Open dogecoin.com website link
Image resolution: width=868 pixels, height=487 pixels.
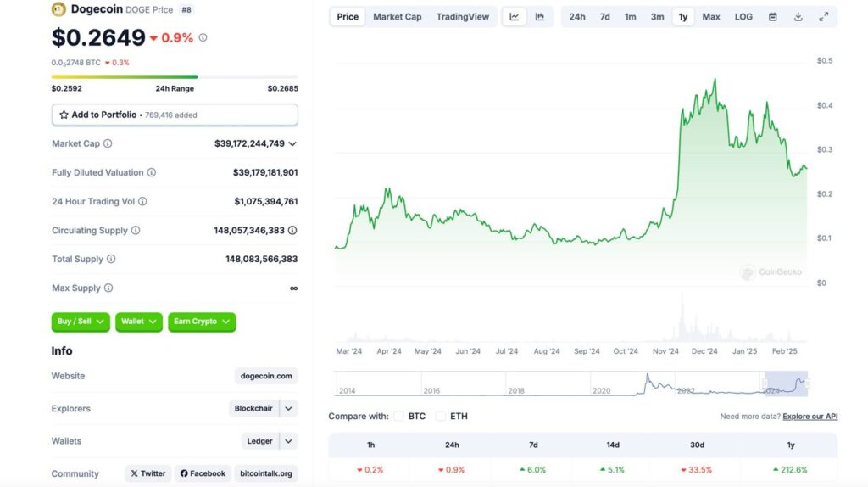point(266,376)
